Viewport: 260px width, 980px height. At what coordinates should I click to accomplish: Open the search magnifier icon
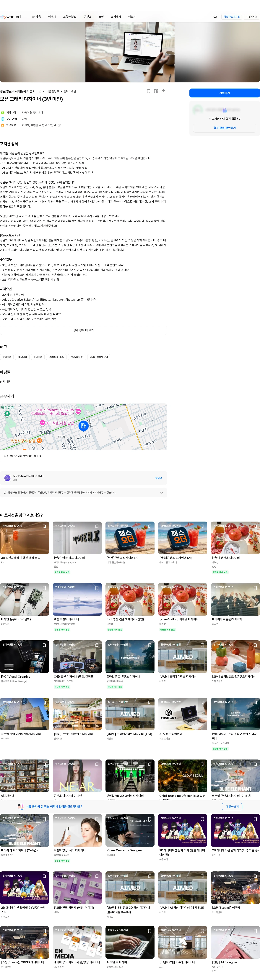tap(215, 17)
